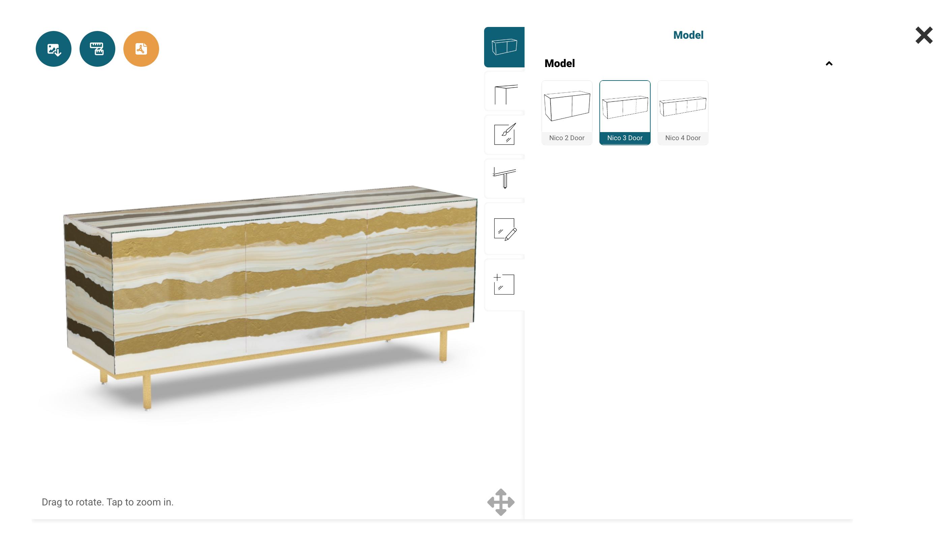Open the cabinet top corner sidebar tab

tap(505, 94)
